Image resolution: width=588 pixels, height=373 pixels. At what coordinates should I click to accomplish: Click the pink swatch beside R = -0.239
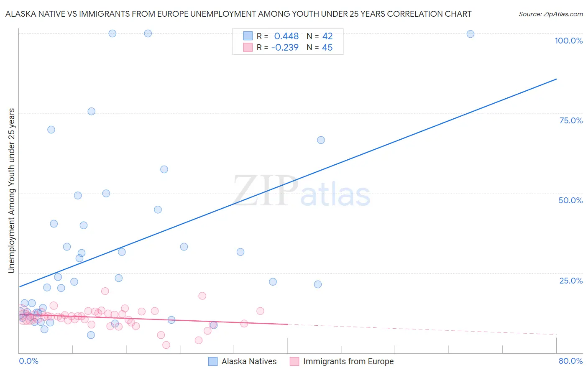[248, 47]
